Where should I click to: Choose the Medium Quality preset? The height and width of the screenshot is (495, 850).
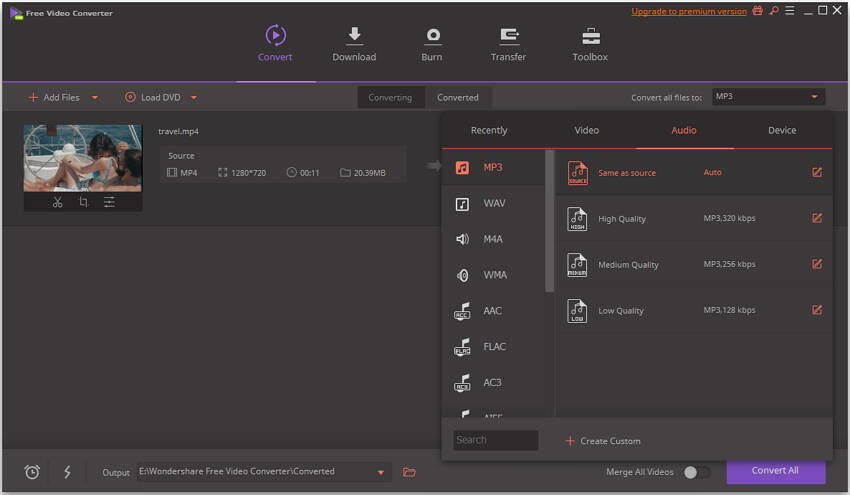694,265
